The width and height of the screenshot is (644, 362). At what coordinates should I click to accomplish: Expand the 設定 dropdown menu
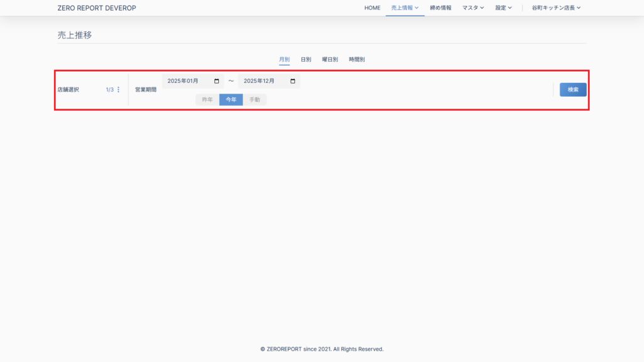[503, 8]
